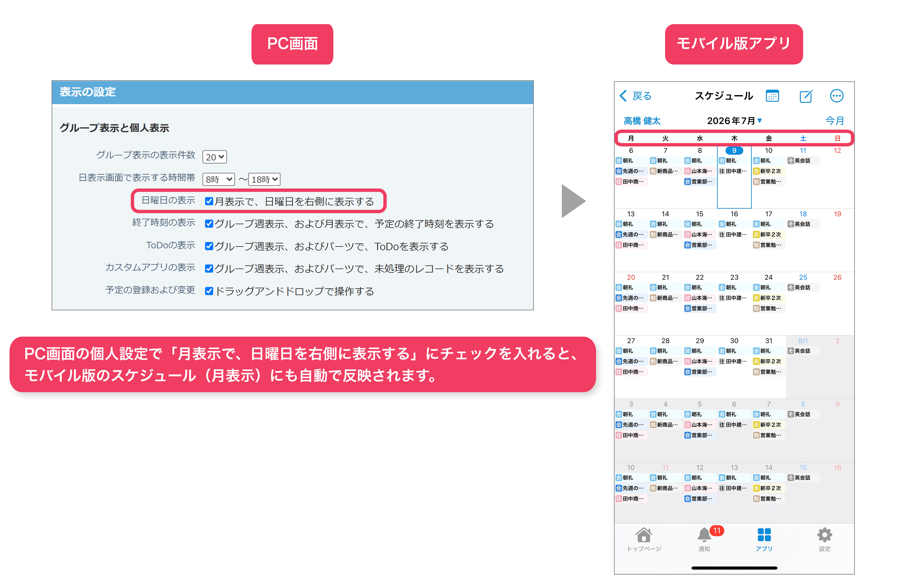Image resolution: width=898 pixels, height=588 pixels.
Task: Tap the new schedule compose icon
Action: pos(806,96)
